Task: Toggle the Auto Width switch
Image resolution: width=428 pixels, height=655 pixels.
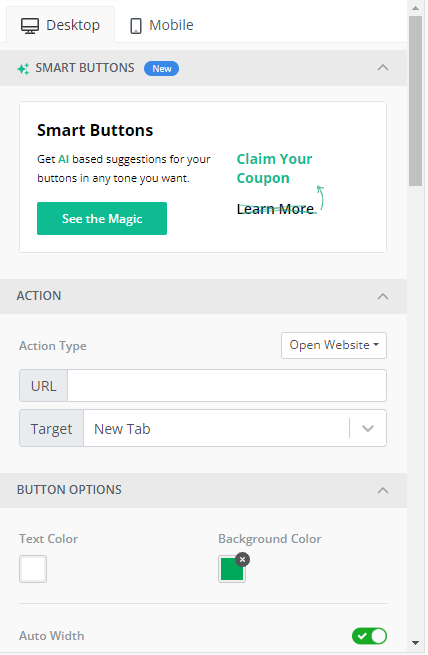Action: 369,636
